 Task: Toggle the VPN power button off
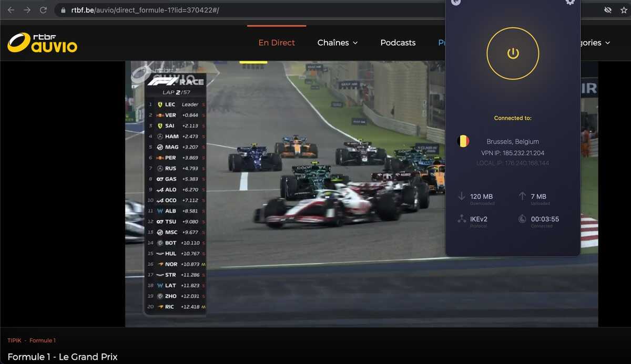tap(513, 53)
